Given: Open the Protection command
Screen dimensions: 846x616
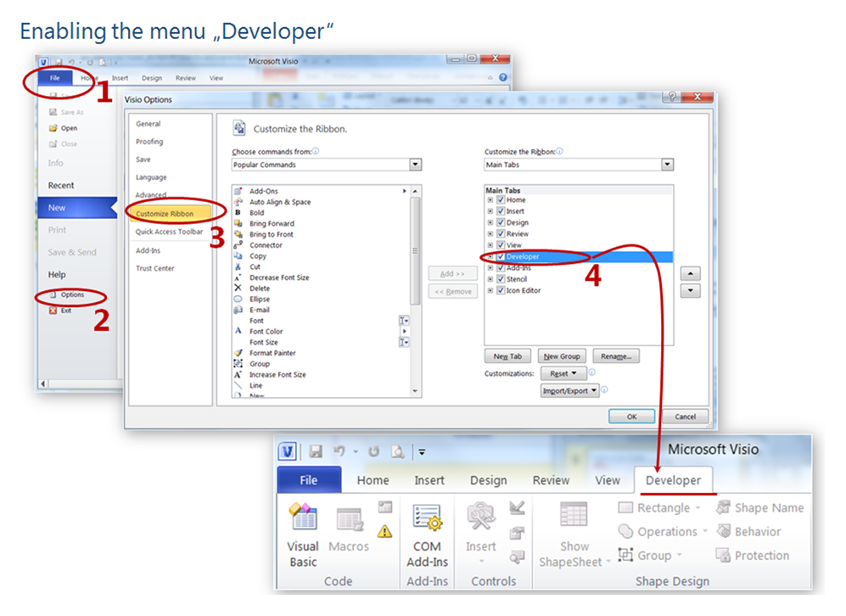Looking at the screenshot, I should [x=752, y=555].
